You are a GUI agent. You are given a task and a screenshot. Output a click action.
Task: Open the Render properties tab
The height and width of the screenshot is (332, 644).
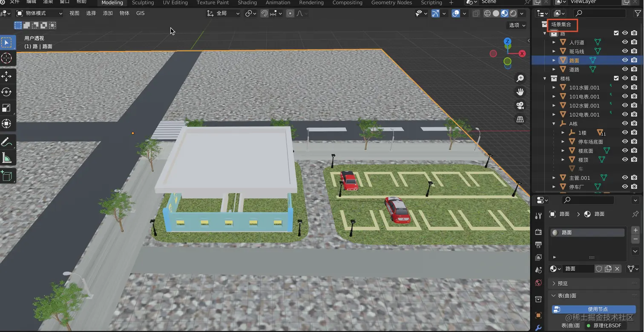(x=538, y=232)
